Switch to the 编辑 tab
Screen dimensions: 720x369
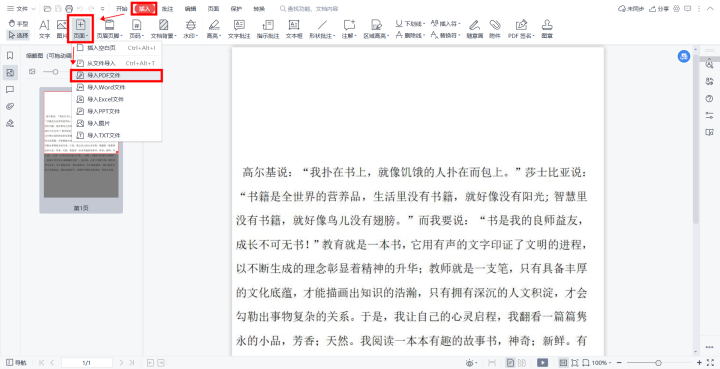190,9
